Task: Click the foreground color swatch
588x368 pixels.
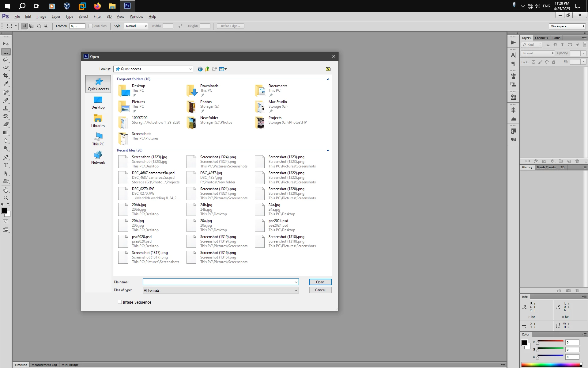Action: (4, 211)
